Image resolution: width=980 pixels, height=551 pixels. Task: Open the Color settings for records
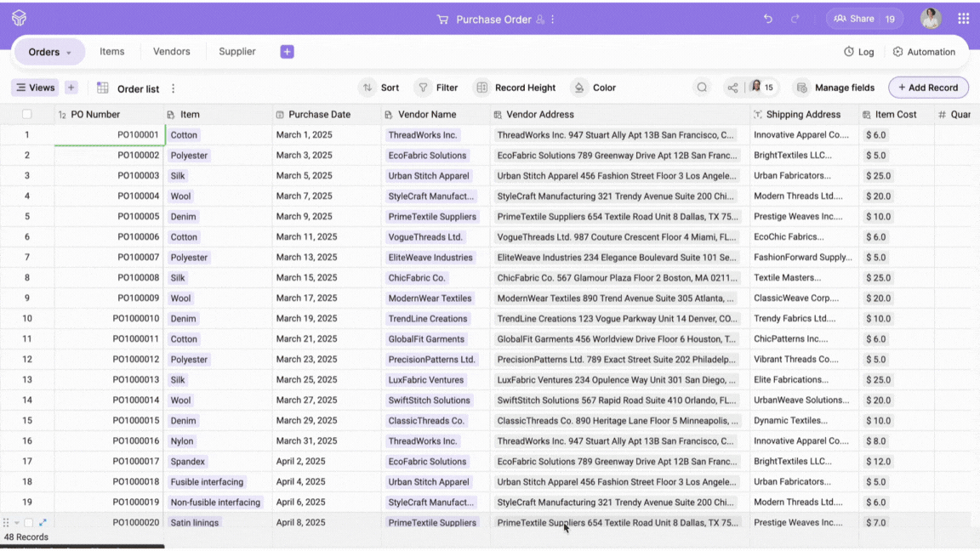pyautogui.click(x=594, y=88)
